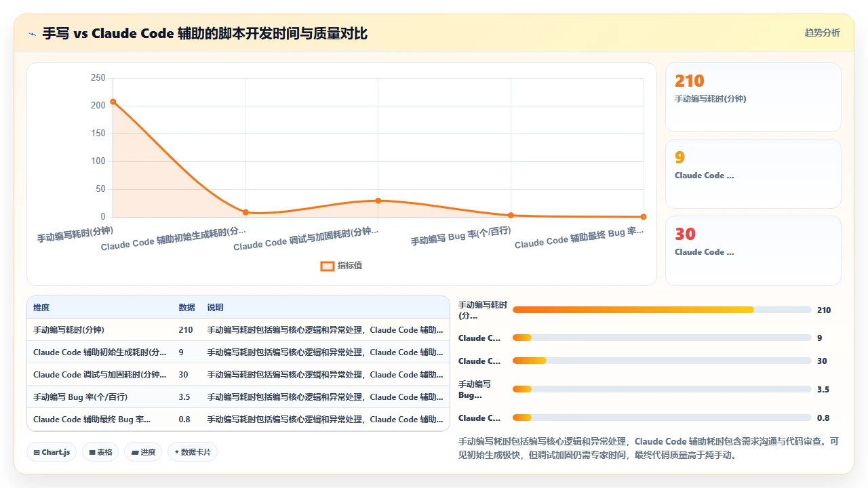The image size is (868, 488).
Task: Click the 30 value in the table
Action: point(183,375)
